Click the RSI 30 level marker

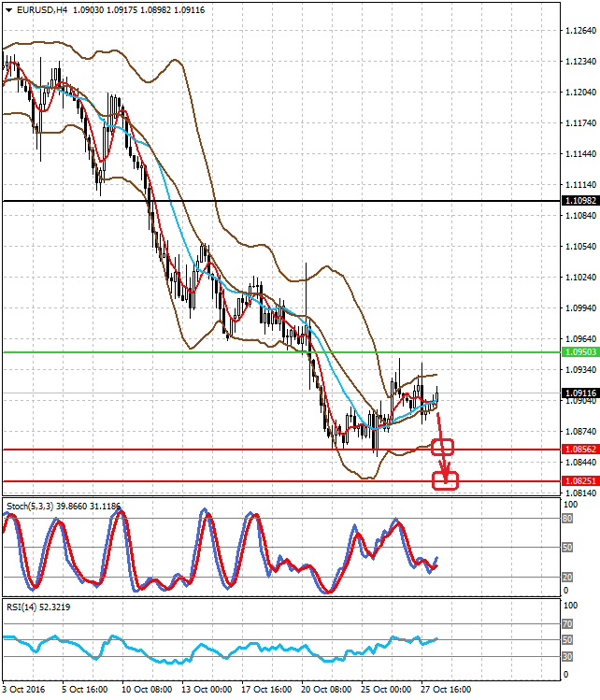567,657
